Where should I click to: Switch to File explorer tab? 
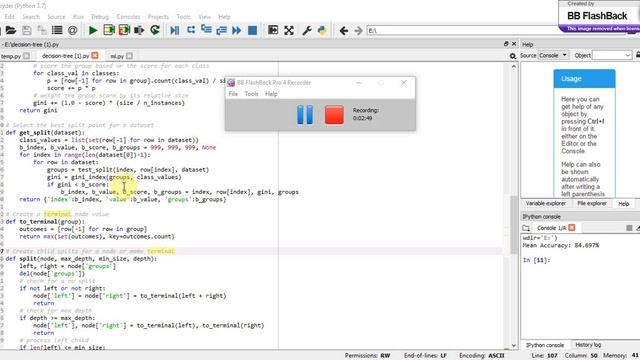tap(592, 203)
